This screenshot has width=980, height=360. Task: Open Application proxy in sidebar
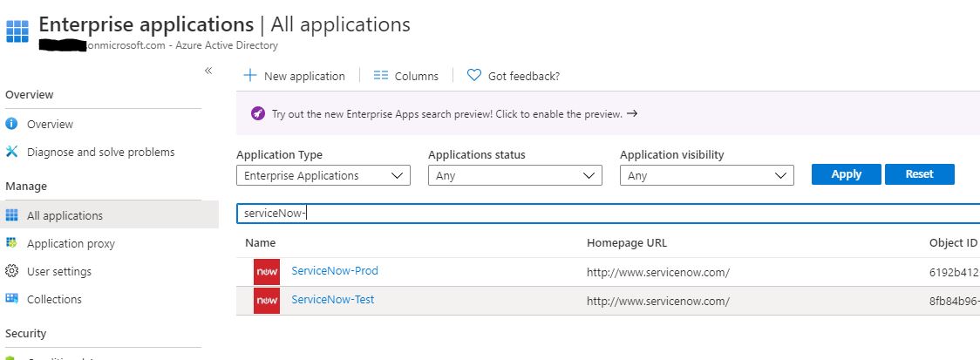tap(71, 243)
